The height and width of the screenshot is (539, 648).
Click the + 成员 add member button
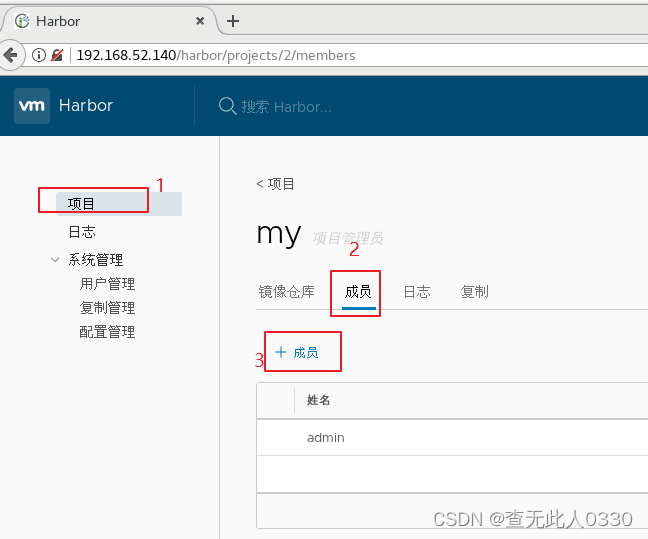[297, 353]
